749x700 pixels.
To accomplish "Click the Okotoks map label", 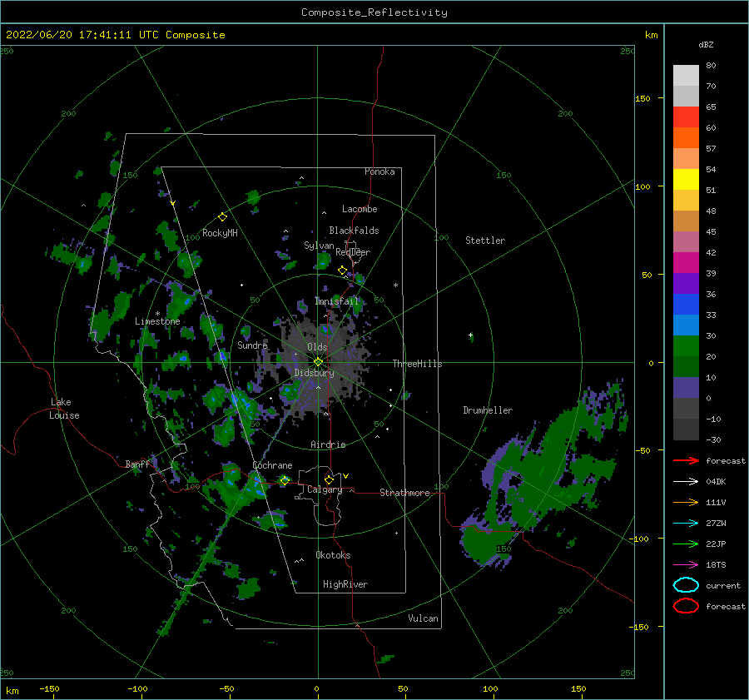I will tap(333, 555).
